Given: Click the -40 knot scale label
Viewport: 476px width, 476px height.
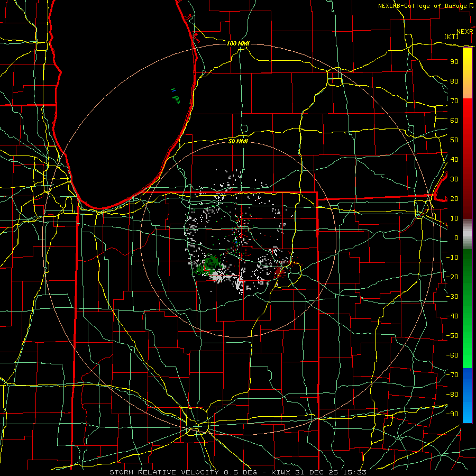Looking at the screenshot, I should point(452,316).
